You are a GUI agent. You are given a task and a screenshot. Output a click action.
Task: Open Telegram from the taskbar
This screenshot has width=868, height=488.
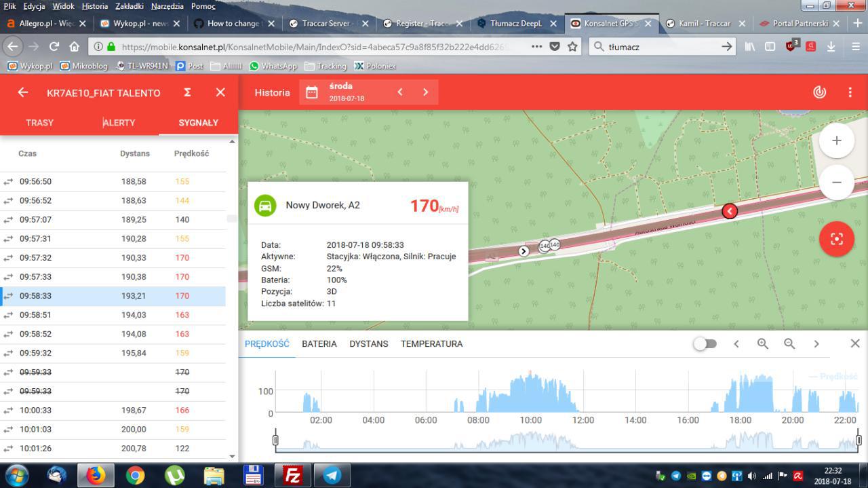click(x=332, y=475)
